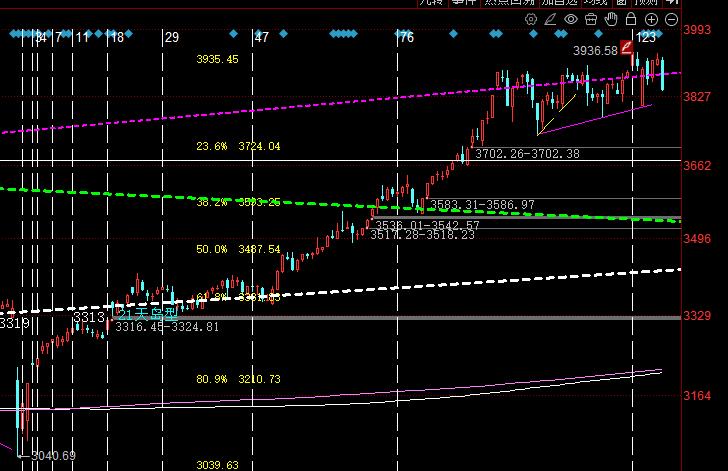Image resolution: width=728 pixels, height=471 pixels.
Task: Zoom in with the plus icon
Action: (651, 19)
